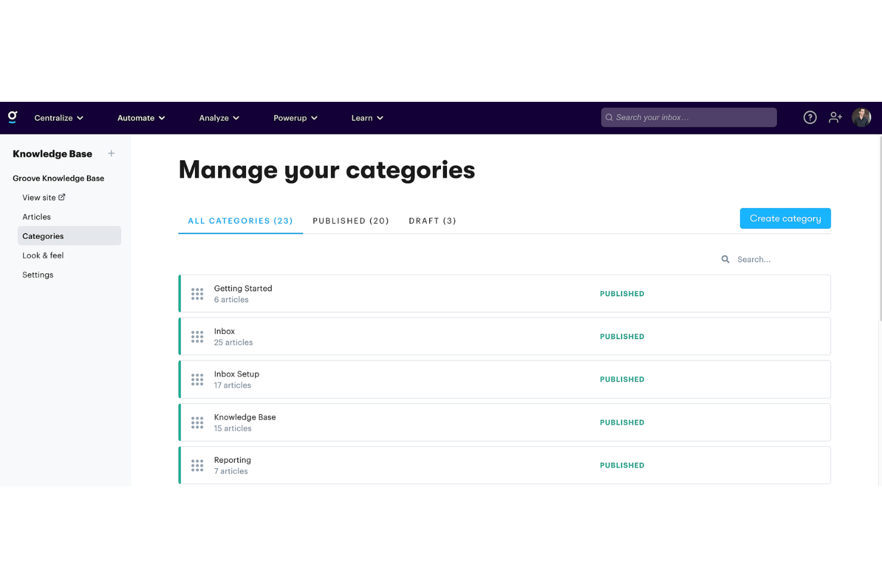The height and width of the screenshot is (588, 882).
Task: Grab the drag handle on Inbox Setup row
Action: (197, 379)
